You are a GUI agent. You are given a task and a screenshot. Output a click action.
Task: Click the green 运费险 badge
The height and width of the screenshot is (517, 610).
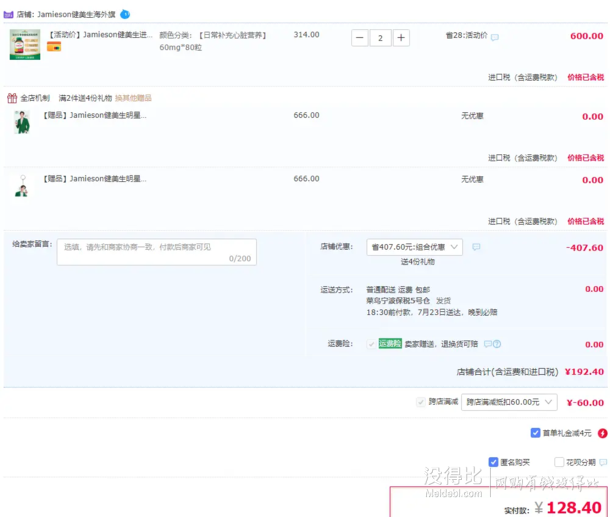(390, 343)
